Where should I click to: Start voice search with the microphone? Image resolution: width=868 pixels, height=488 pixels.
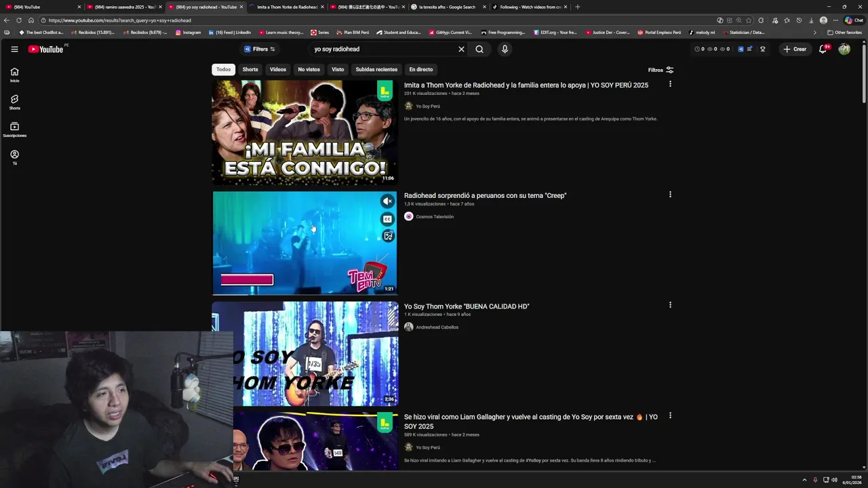505,49
